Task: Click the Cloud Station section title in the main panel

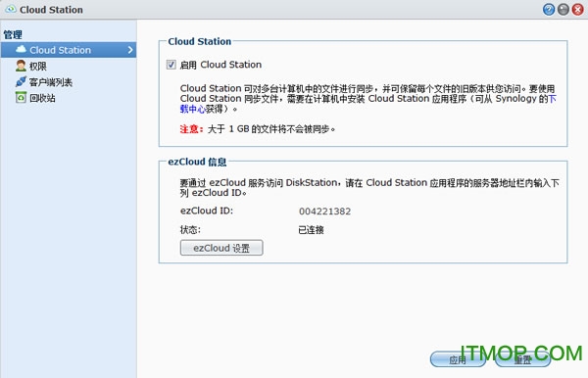Action: 200,41
